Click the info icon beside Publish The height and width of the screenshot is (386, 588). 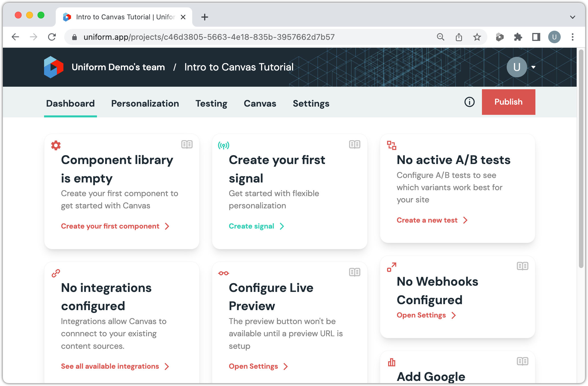[x=469, y=102]
